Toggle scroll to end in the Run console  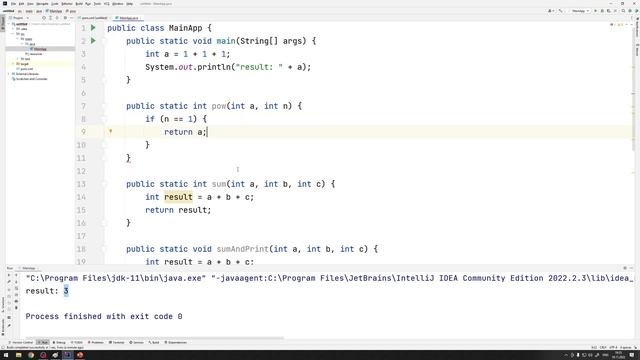16,295
